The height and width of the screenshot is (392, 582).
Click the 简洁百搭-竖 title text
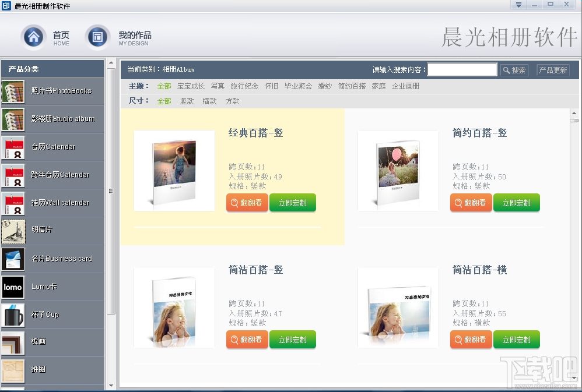(256, 270)
